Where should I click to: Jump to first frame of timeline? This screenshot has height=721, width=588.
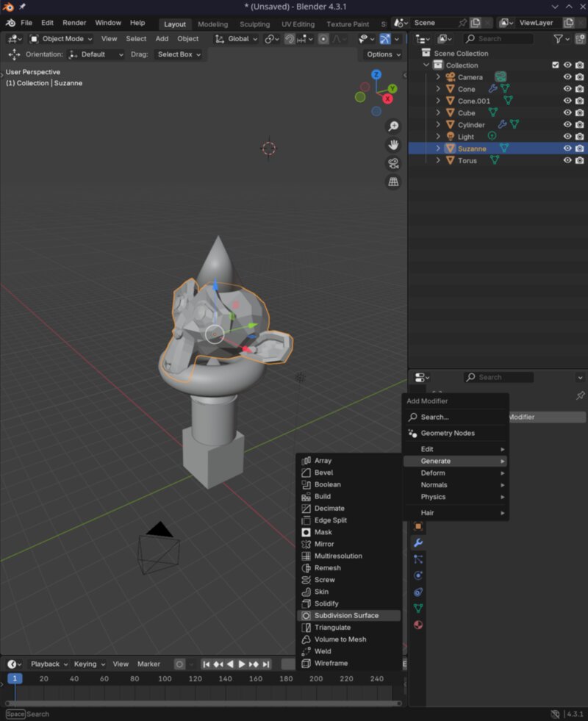(x=207, y=664)
